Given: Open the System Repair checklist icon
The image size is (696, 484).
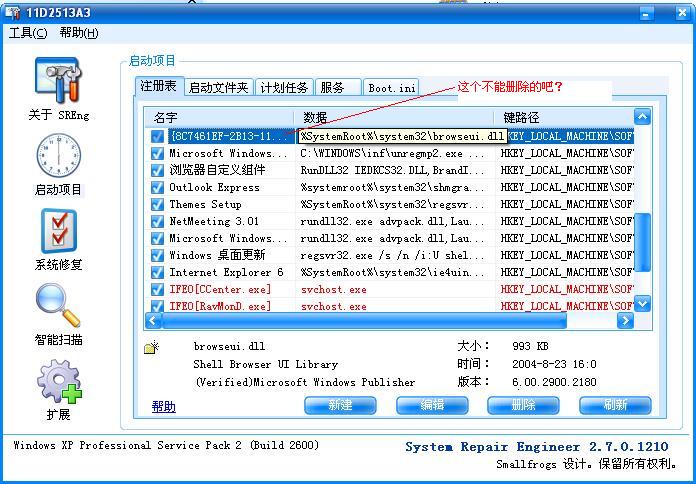Looking at the screenshot, I should coord(59,231).
